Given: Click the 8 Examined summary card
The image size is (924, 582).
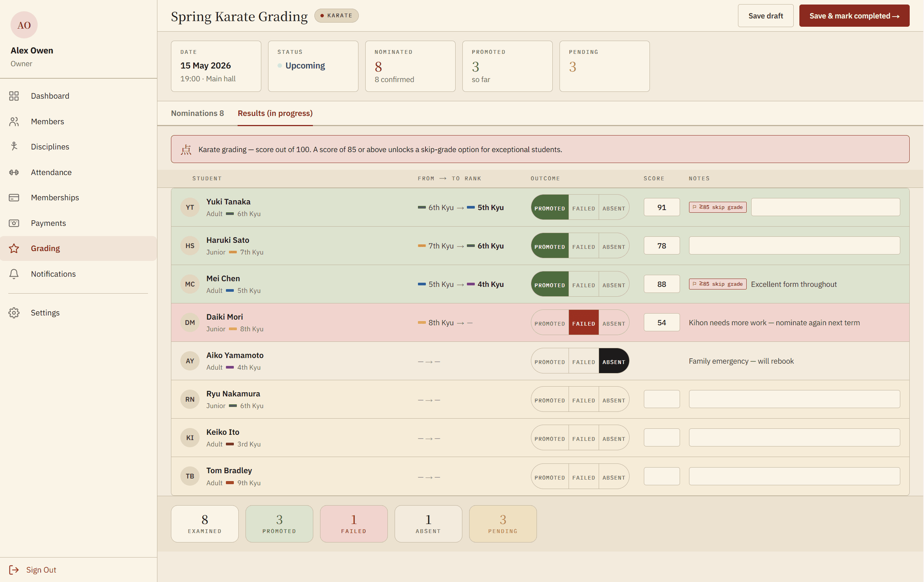Looking at the screenshot, I should click(x=204, y=524).
